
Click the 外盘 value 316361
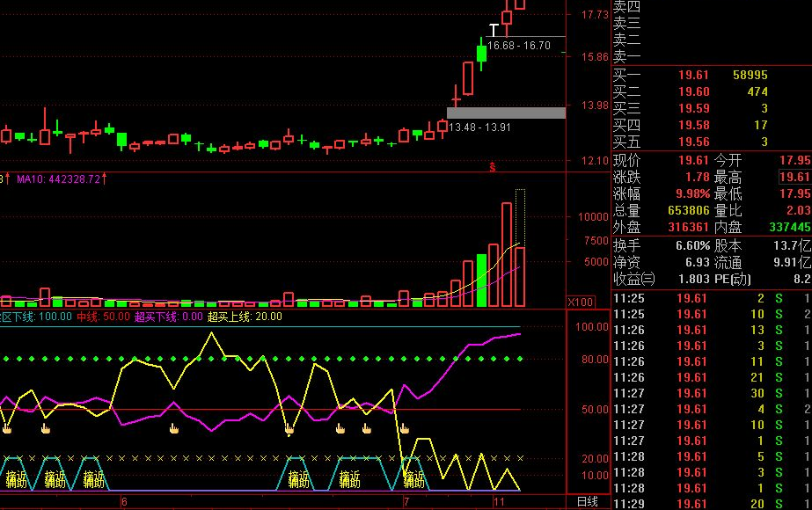click(689, 227)
